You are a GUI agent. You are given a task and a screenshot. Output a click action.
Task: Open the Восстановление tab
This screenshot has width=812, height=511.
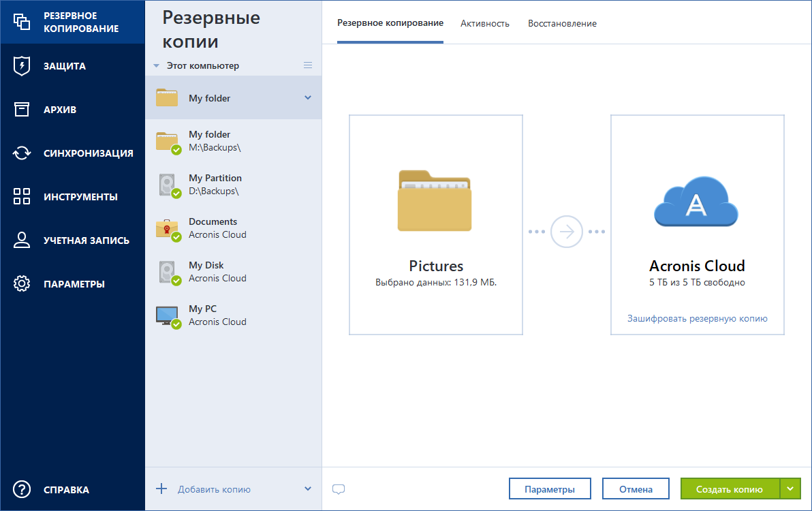coord(562,23)
